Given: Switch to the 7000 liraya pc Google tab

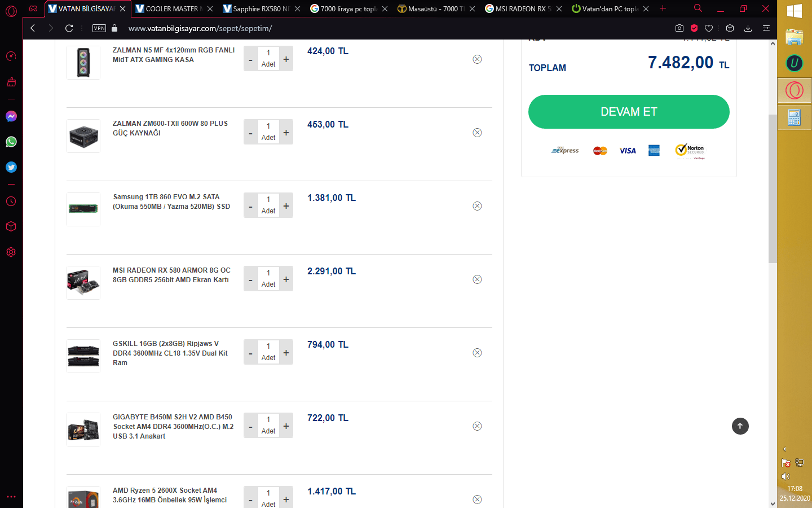Looking at the screenshot, I should 350,9.
